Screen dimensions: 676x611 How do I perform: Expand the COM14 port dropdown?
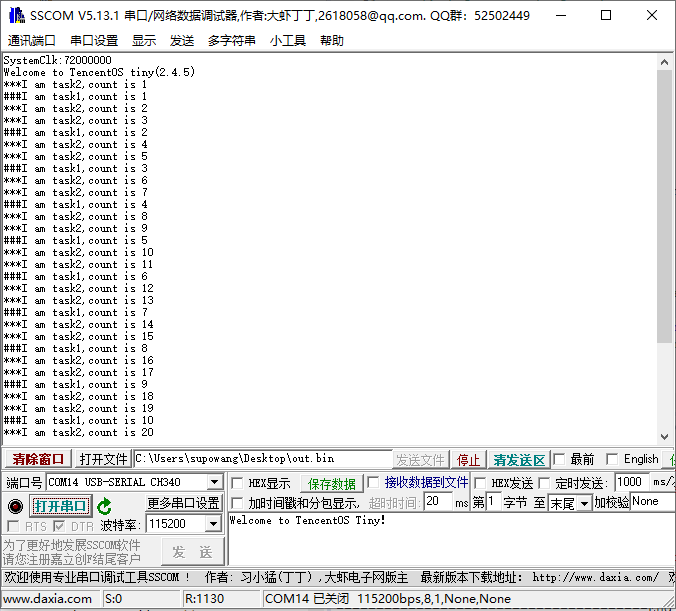214,482
